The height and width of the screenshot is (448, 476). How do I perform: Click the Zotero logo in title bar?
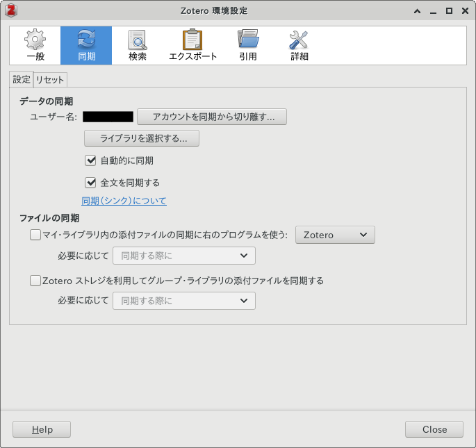point(11,10)
